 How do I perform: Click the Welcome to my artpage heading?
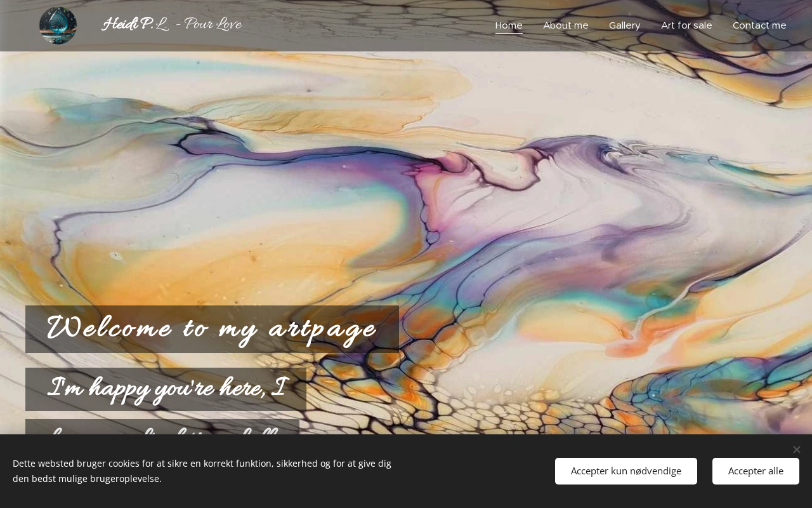point(212,329)
